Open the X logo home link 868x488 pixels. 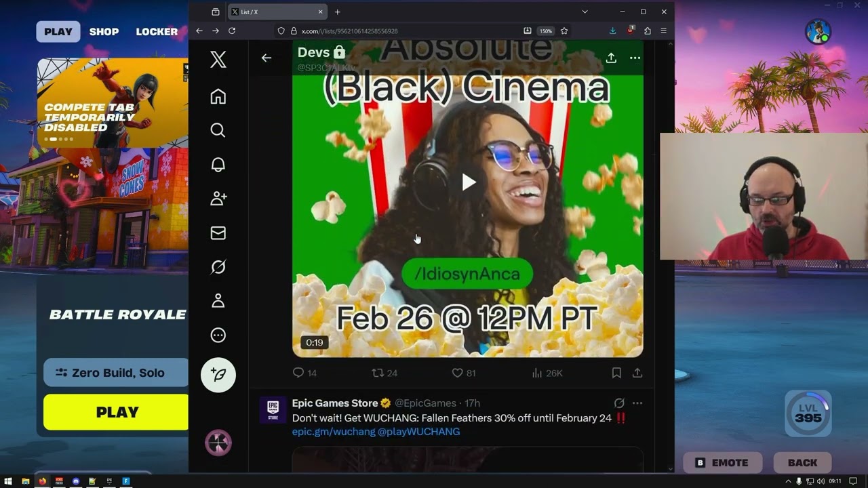click(x=218, y=60)
